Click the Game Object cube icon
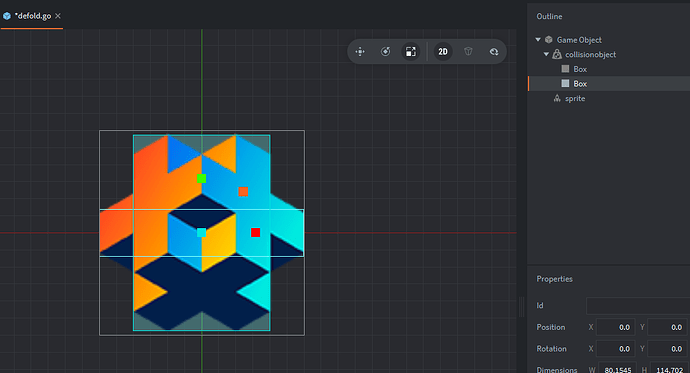The image size is (690, 373). click(549, 40)
